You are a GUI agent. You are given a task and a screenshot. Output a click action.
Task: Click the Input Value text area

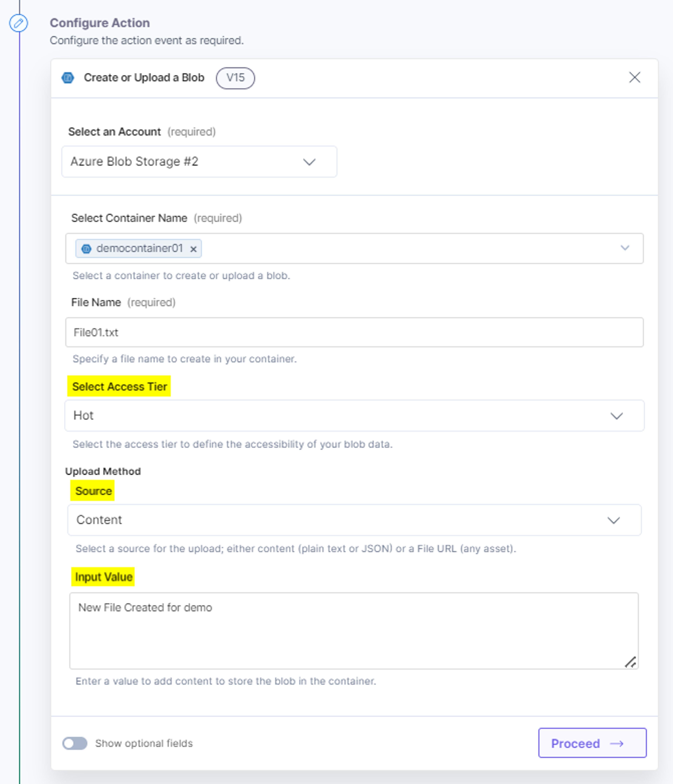[354, 631]
